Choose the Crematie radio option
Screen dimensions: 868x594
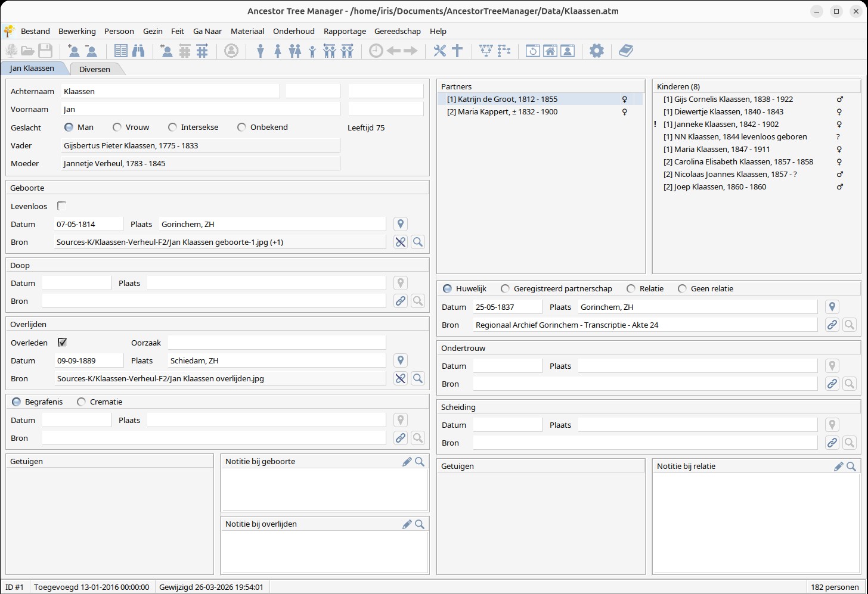click(x=82, y=402)
